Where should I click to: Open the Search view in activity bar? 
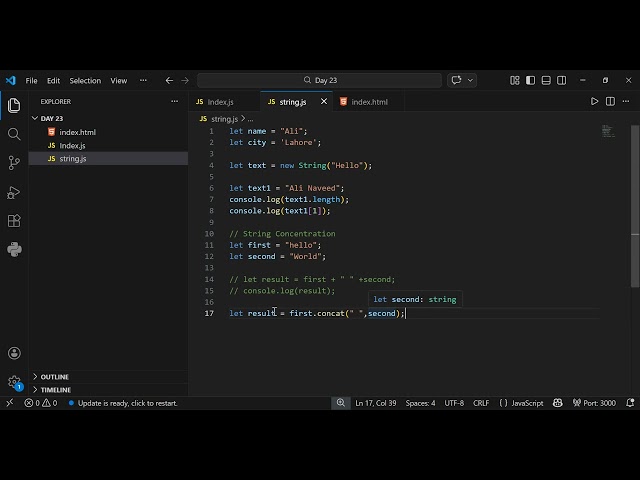click(x=14, y=134)
